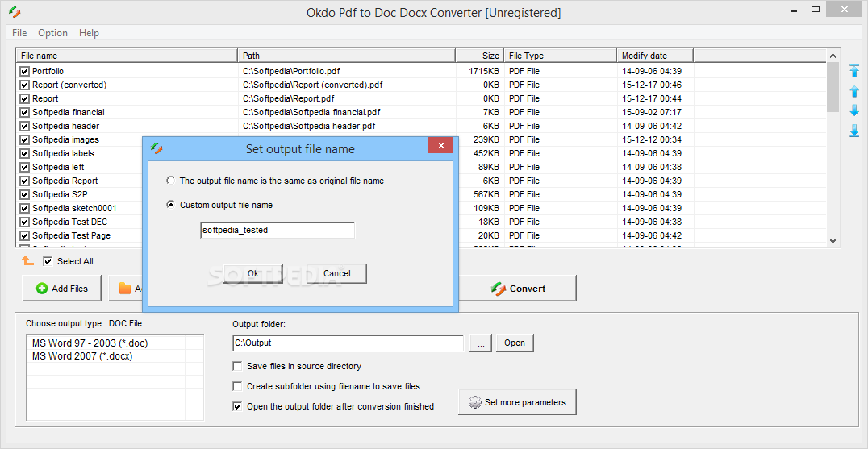This screenshot has width=868, height=449.
Task: Enable Save files in source directory
Action: (x=237, y=366)
